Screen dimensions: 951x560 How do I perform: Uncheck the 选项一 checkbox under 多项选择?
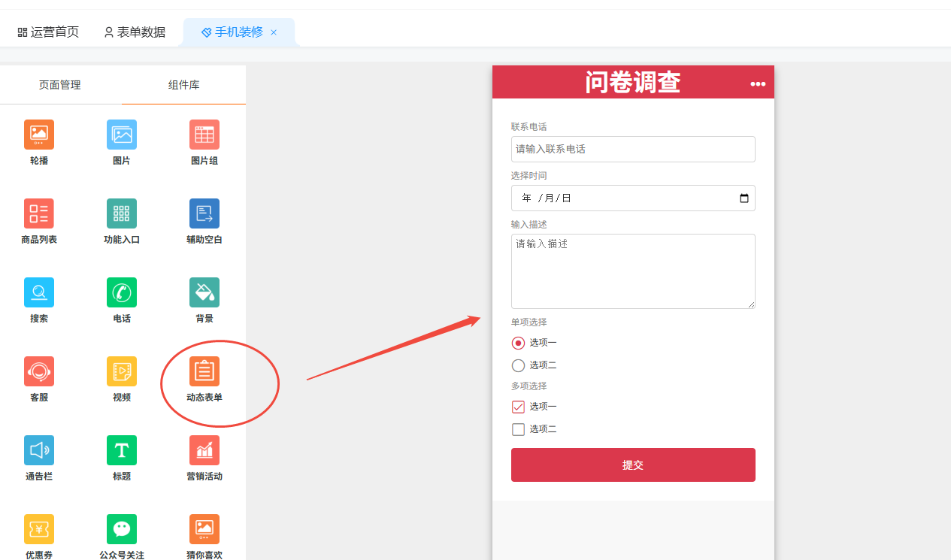coord(518,407)
